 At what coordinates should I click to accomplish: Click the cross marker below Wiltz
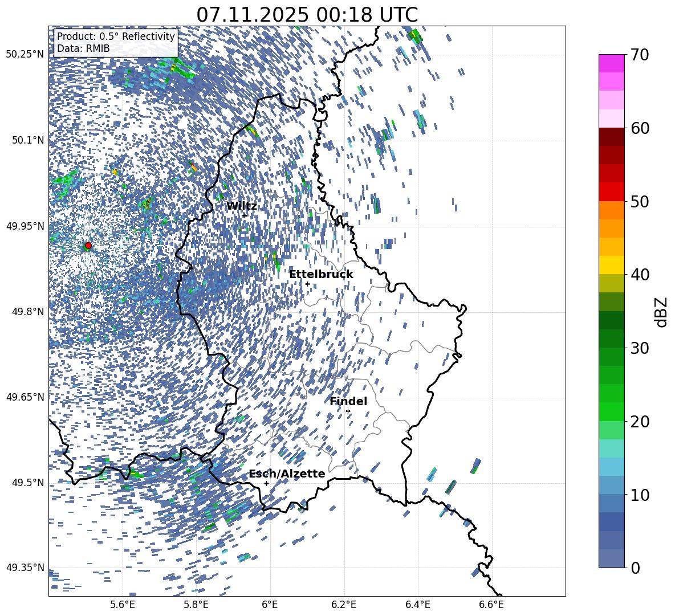(245, 215)
